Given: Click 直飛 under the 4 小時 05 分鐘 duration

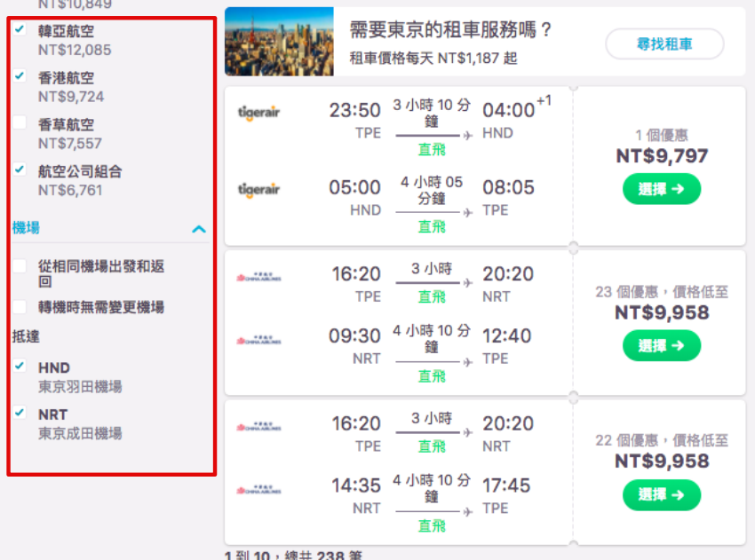Looking at the screenshot, I should pyautogui.click(x=432, y=226).
